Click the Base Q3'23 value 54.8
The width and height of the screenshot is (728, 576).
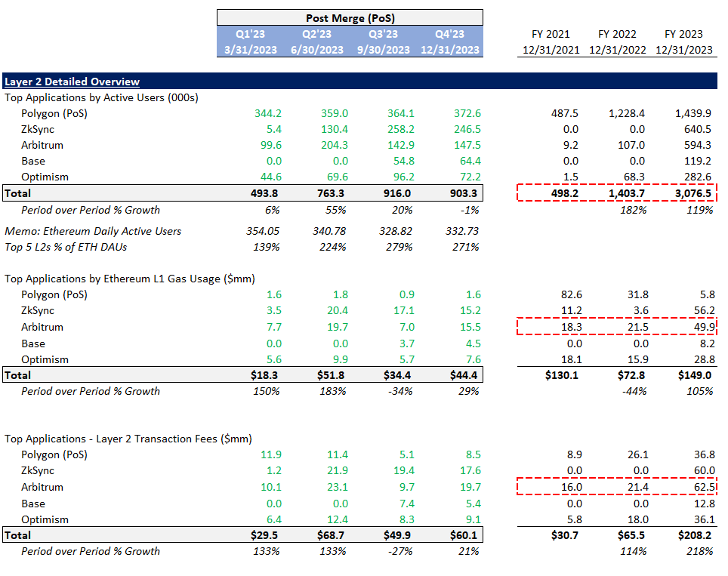[x=403, y=161]
